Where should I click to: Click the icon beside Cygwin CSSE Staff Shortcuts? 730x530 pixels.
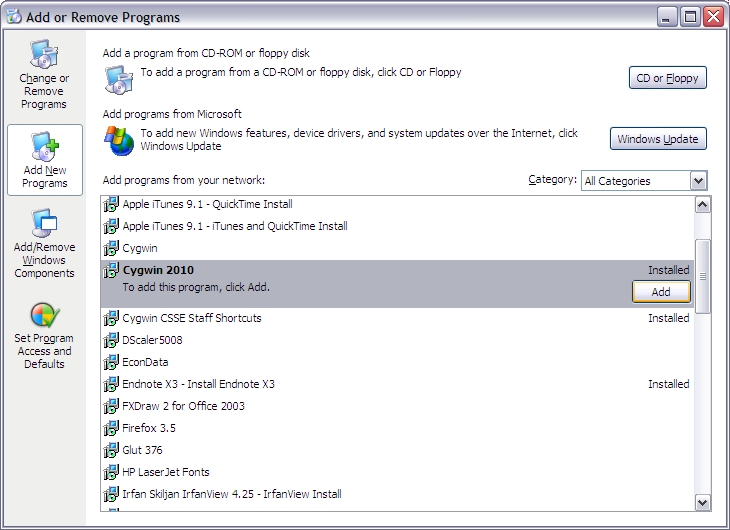[111, 318]
